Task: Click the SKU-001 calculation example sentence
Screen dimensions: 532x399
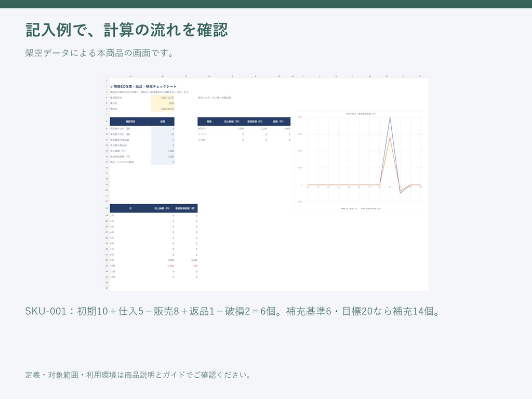Action: (233, 311)
